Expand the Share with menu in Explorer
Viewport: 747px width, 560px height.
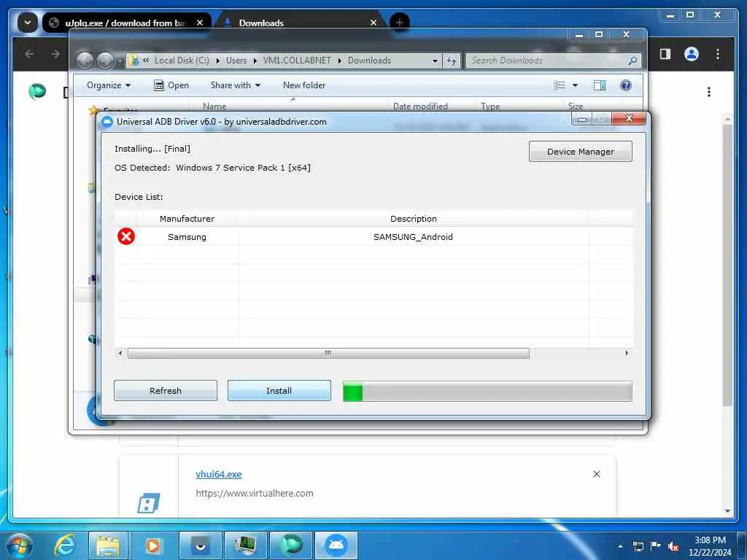point(236,85)
